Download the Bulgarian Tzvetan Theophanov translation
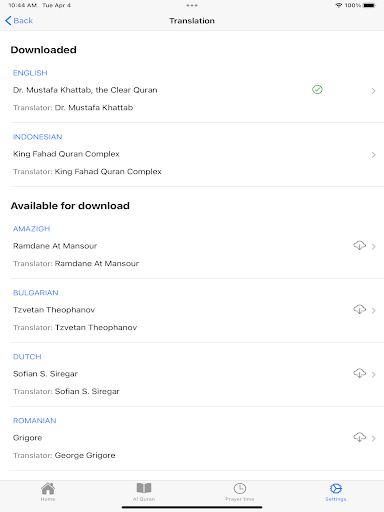Viewport: 384px width, 512px height. pyautogui.click(x=359, y=309)
